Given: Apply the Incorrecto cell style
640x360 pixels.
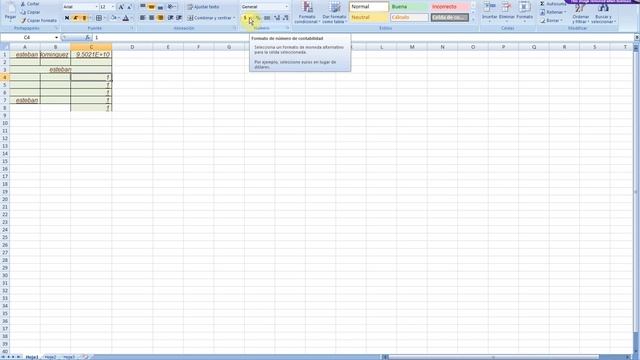Looking at the screenshot, I should [x=449, y=7].
